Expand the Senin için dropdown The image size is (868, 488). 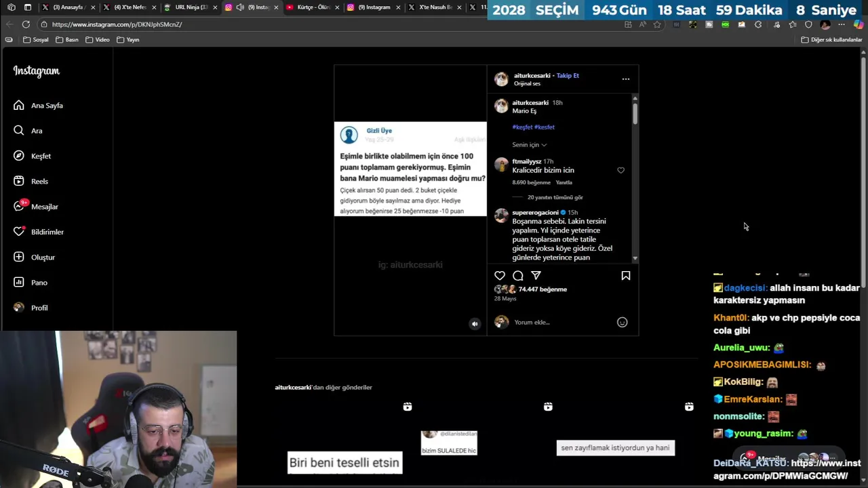point(529,145)
